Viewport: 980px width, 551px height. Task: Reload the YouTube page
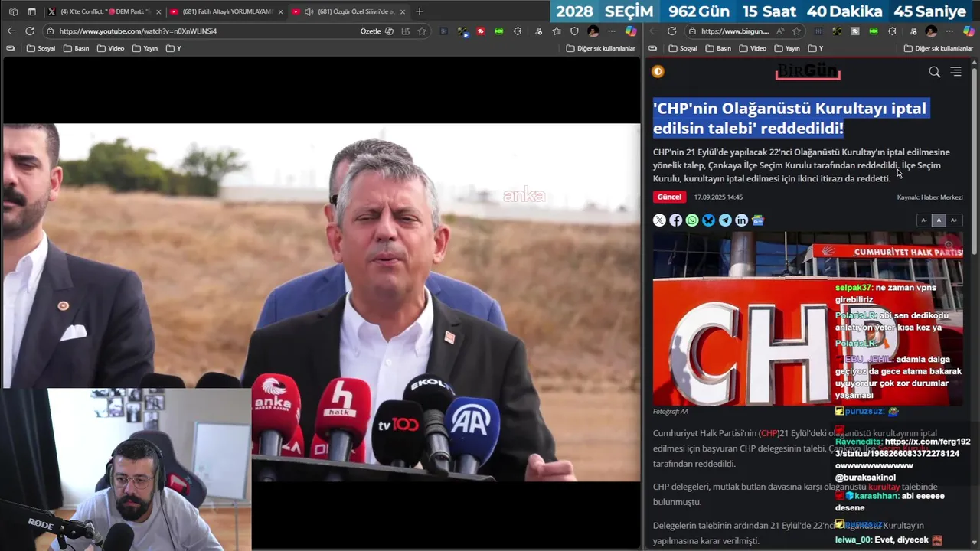click(30, 31)
